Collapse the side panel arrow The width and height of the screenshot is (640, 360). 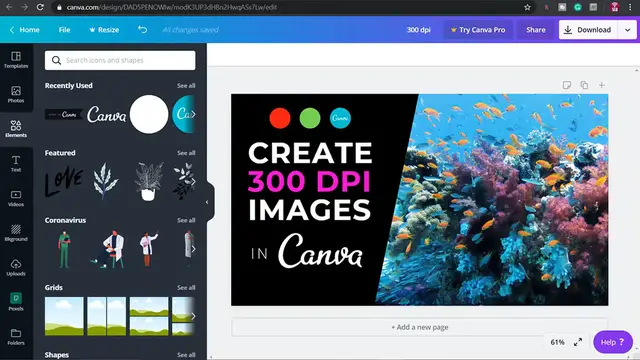pyautogui.click(x=207, y=202)
